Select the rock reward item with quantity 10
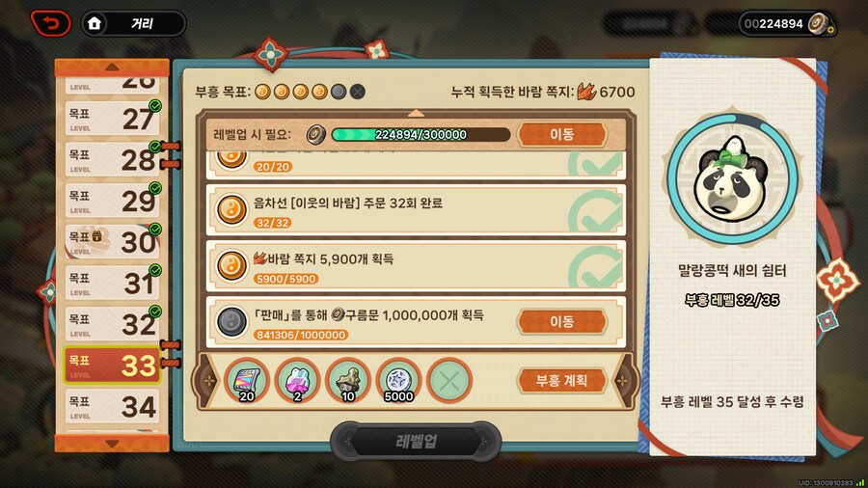 pyautogui.click(x=348, y=380)
